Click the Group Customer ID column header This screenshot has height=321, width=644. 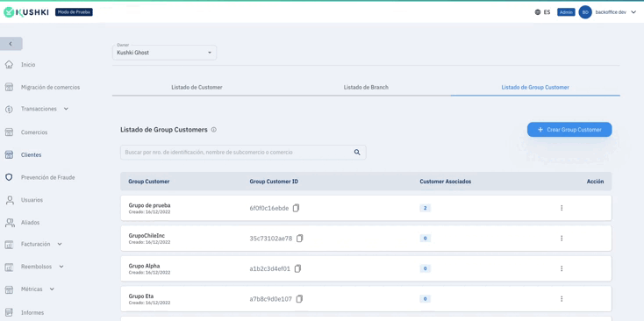(x=274, y=182)
